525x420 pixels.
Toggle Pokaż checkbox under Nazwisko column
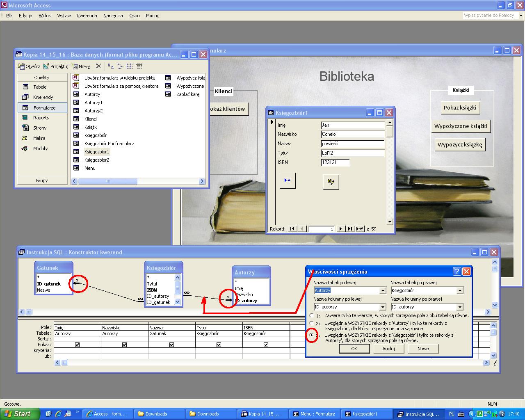(124, 345)
